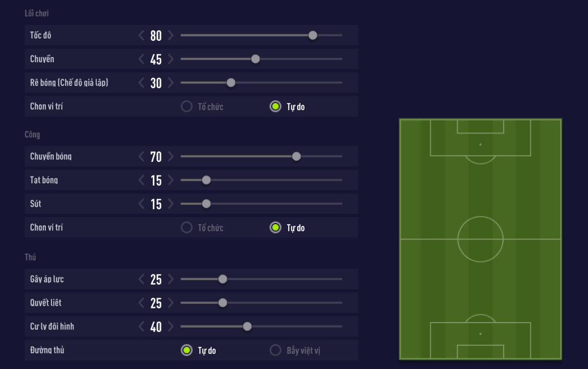The width and height of the screenshot is (588, 369).
Task: Choose Bẫy việt vị for Đường thủ
Action: [276, 350]
